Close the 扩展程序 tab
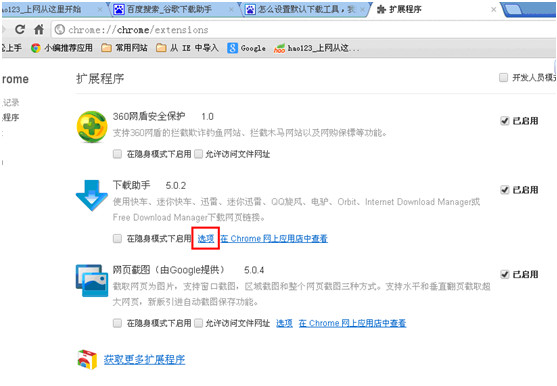 (493, 10)
